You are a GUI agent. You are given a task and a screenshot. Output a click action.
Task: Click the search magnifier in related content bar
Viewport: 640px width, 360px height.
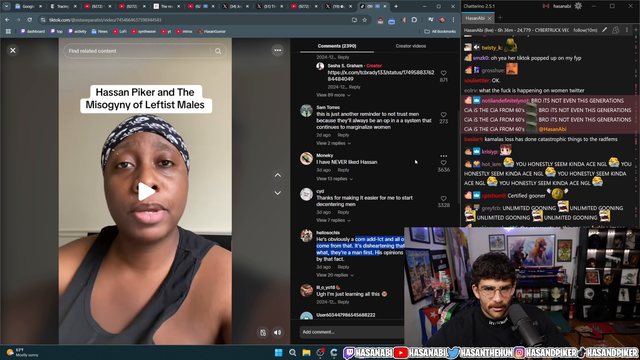(218, 51)
